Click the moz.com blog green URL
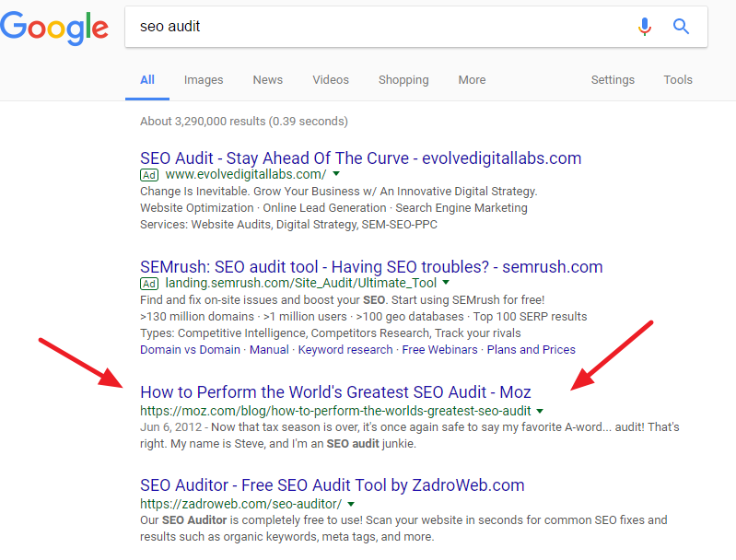Screen dimensions: 736x560 (335, 411)
